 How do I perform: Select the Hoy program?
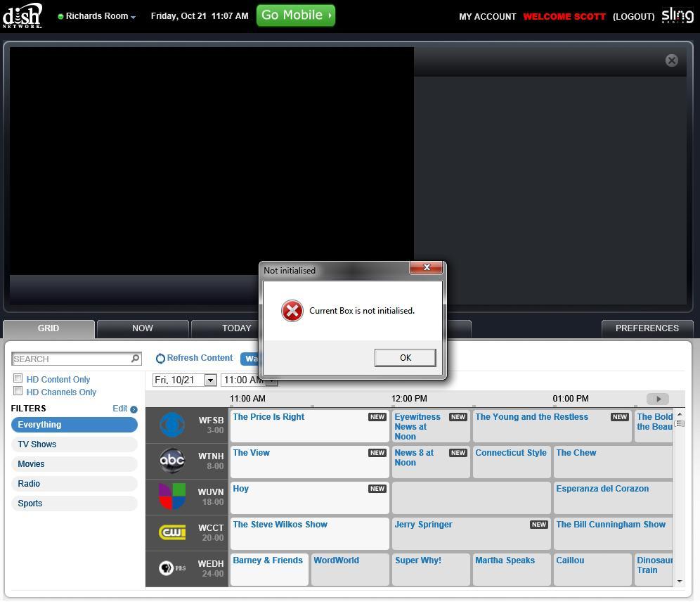tap(309, 497)
